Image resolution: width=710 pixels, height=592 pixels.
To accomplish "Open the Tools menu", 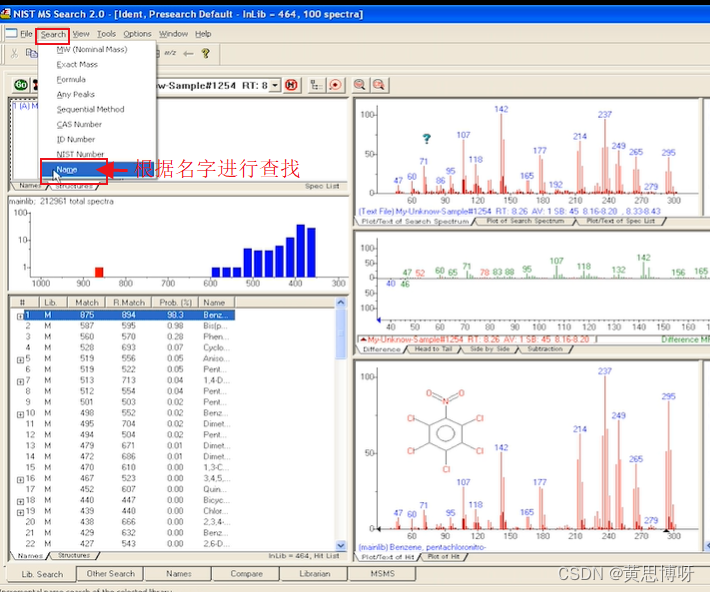I will (106, 34).
